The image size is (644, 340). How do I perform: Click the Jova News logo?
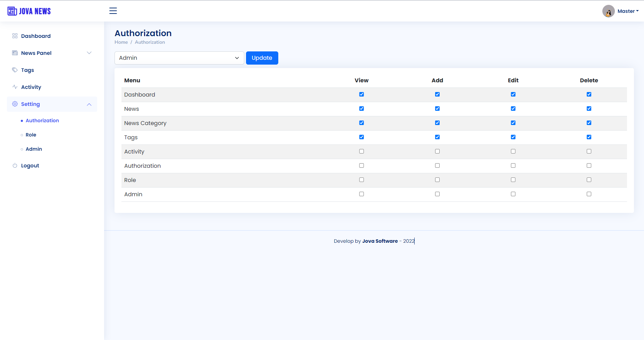(29, 11)
